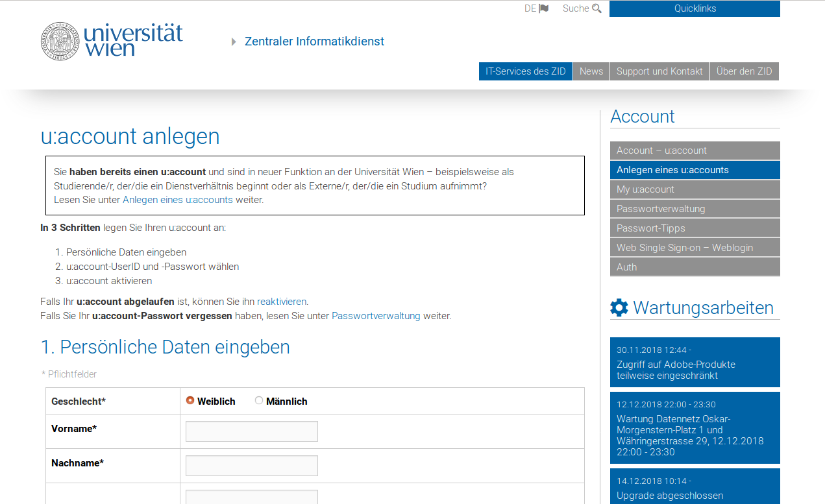Open IT-Services des ZID menu
Viewport: 825px width, 504px height.
coord(526,71)
